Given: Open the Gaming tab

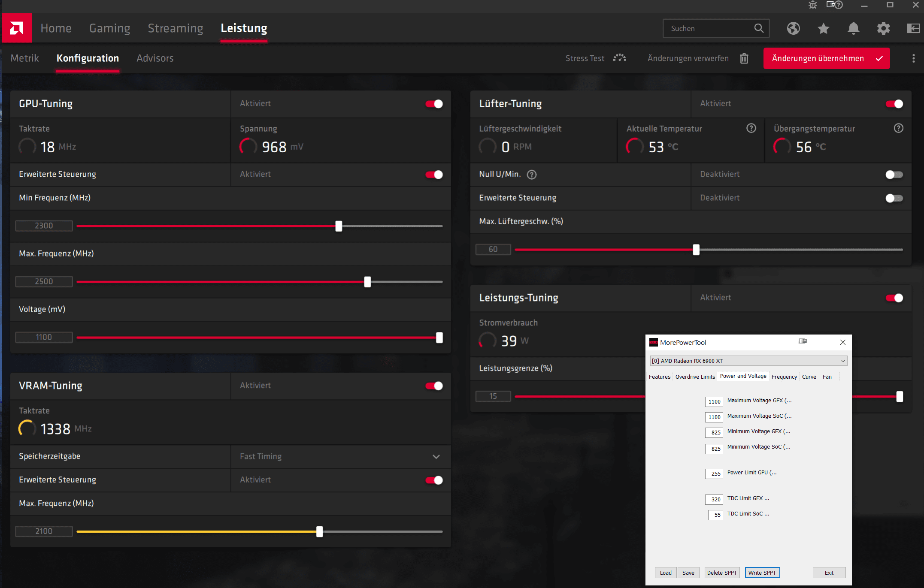Looking at the screenshot, I should 109,28.
